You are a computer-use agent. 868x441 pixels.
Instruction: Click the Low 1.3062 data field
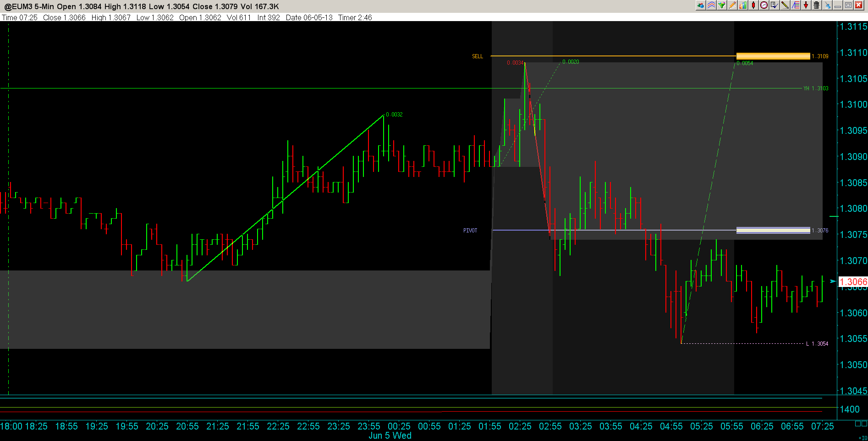coord(155,17)
